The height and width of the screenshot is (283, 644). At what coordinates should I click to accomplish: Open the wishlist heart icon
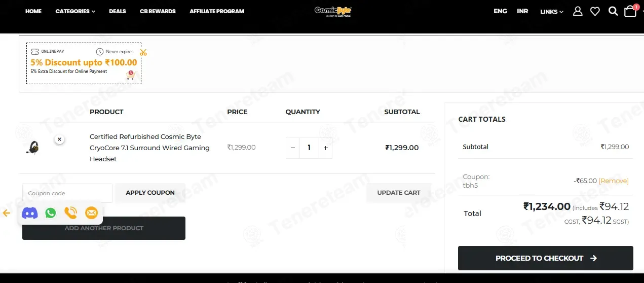pos(595,11)
